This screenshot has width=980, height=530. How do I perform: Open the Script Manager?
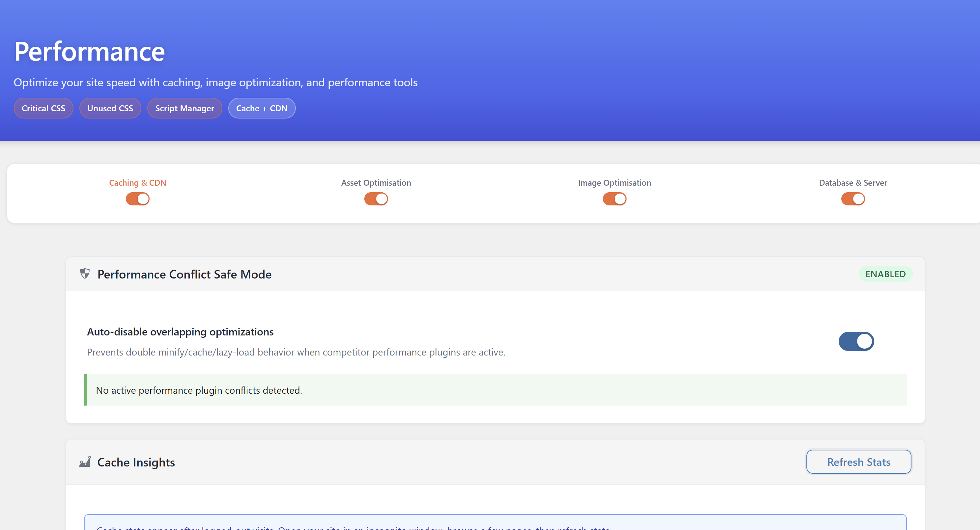(x=184, y=108)
